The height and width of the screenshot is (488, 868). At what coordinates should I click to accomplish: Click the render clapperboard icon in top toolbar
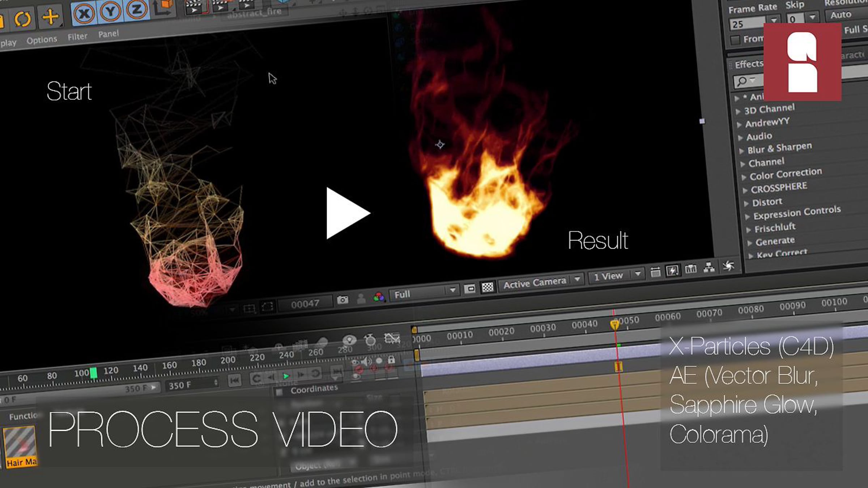tap(196, 7)
